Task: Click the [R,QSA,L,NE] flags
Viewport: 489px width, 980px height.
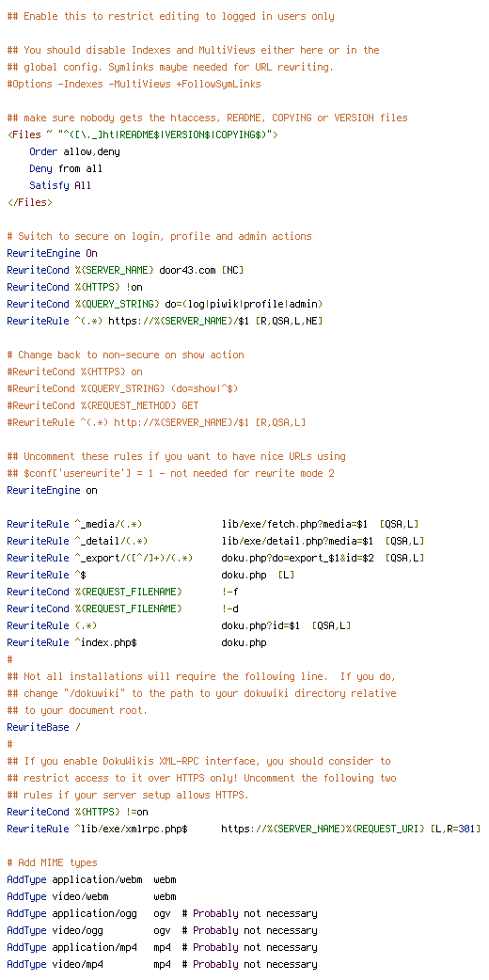Action: tap(289, 321)
